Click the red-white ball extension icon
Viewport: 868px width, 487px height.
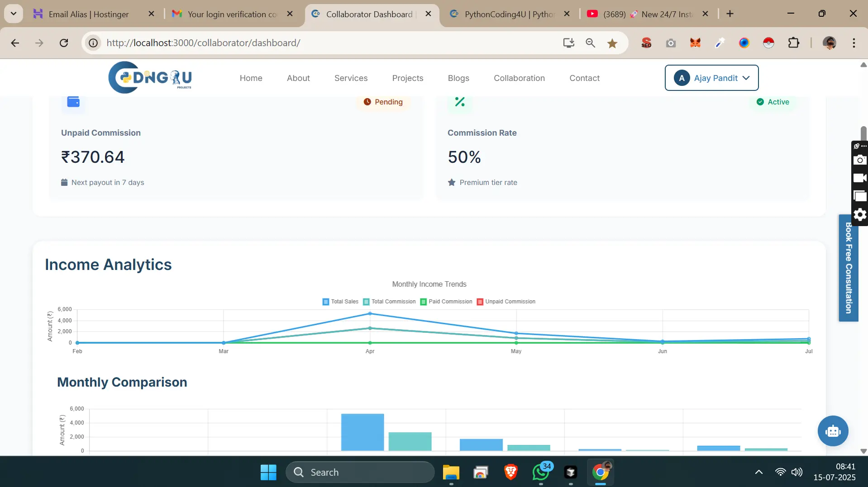pos(768,43)
